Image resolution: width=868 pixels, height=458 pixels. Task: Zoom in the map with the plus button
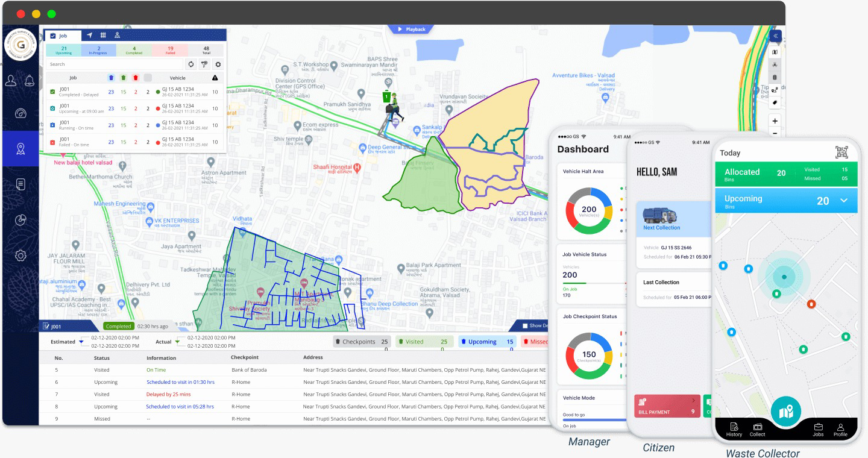point(775,121)
